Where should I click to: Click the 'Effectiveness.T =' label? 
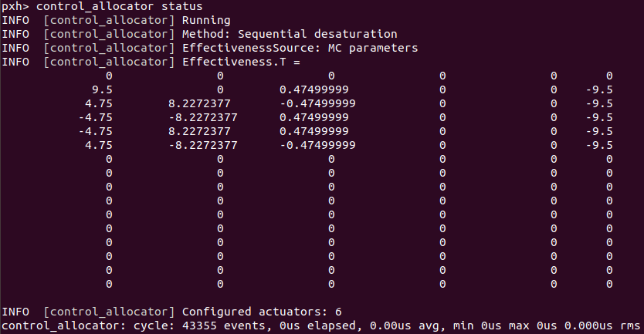pos(241,62)
